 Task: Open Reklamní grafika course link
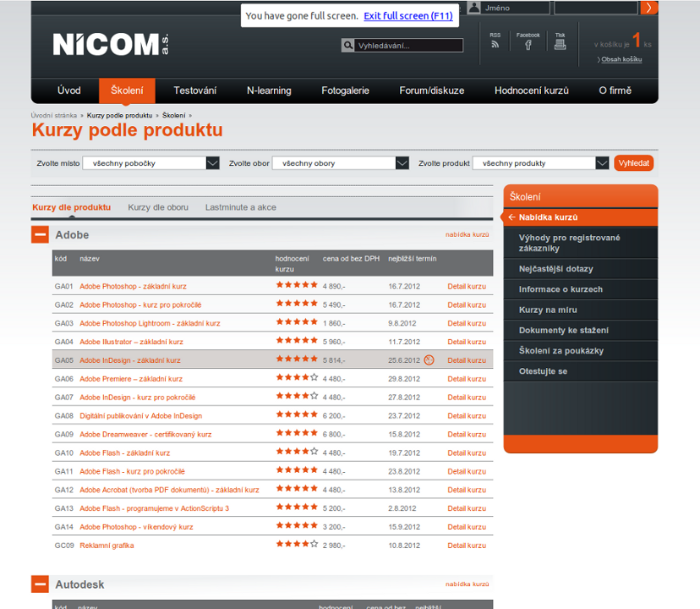[107, 546]
